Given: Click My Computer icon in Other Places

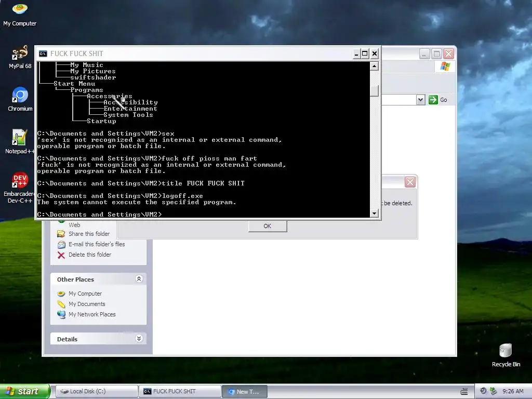Looking at the screenshot, I should pos(61,294).
